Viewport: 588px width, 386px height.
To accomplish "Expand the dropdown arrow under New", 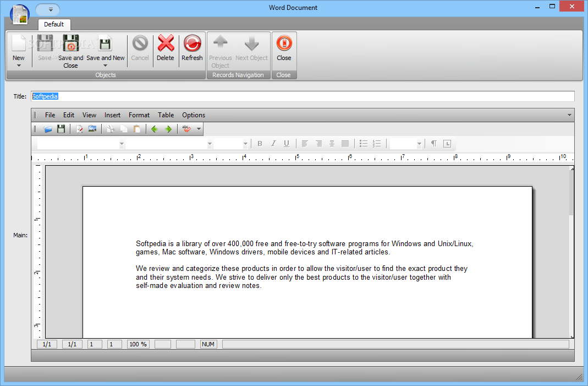I will (18, 66).
